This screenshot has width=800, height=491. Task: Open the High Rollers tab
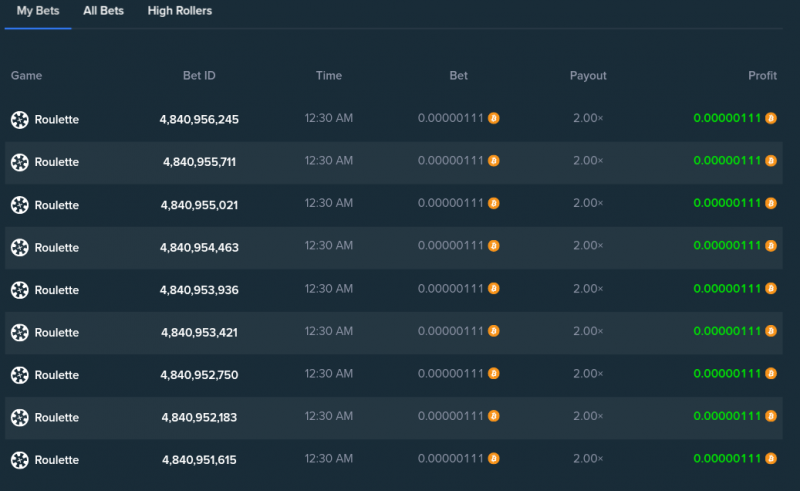(180, 11)
